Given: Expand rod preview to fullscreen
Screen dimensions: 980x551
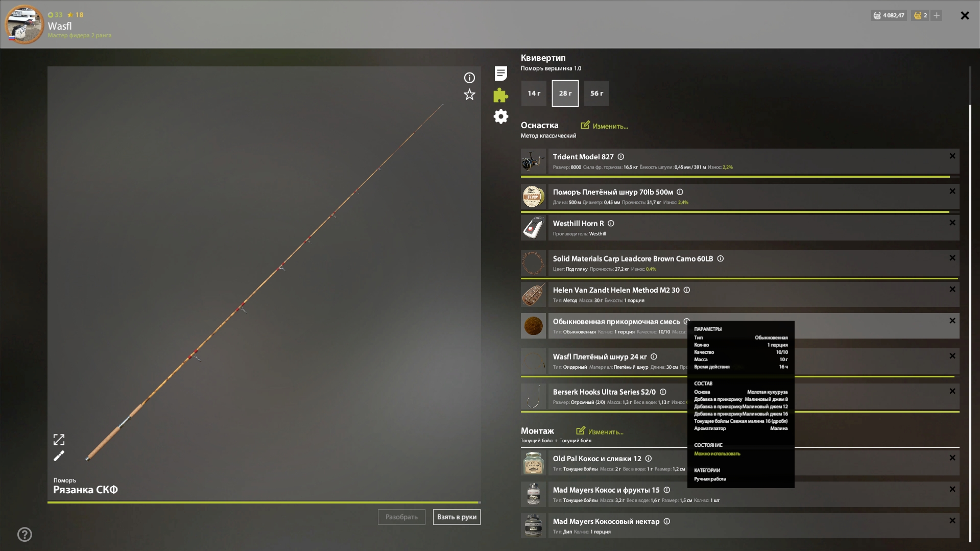Looking at the screenshot, I should pyautogui.click(x=59, y=440).
